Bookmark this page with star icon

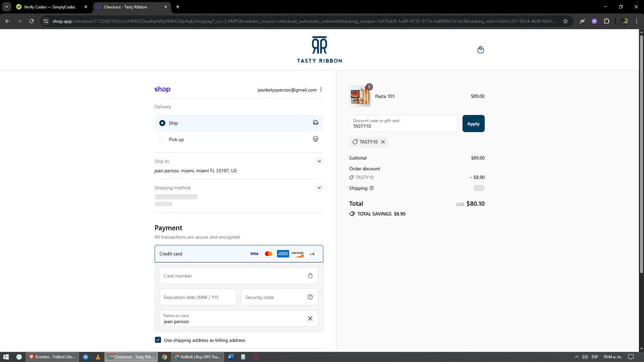tap(565, 21)
